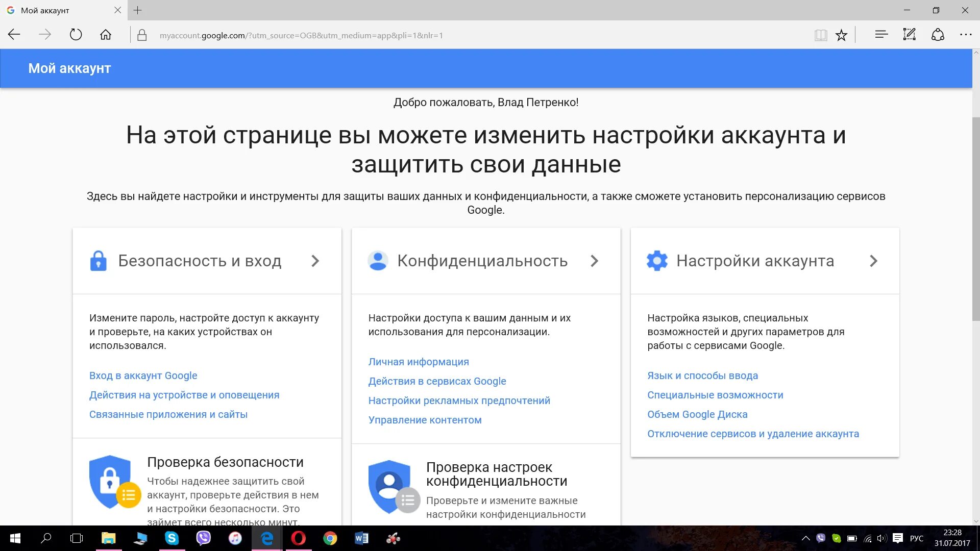The image size is (980, 551).
Task: Expand Безопасность и вход chevron arrow
Action: [x=315, y=261]
